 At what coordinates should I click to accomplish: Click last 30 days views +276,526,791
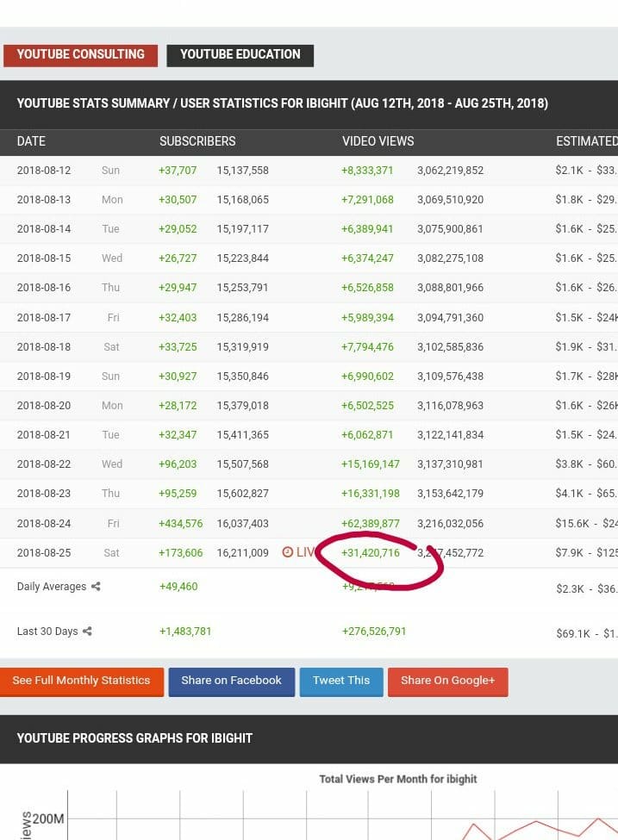(x=374, y=632)
